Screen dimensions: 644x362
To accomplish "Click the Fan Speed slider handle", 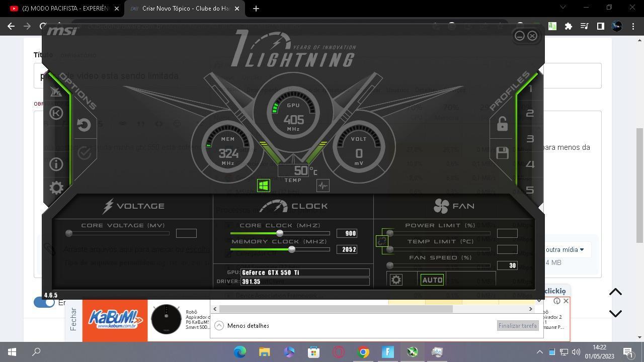I will tap(390, 265).
